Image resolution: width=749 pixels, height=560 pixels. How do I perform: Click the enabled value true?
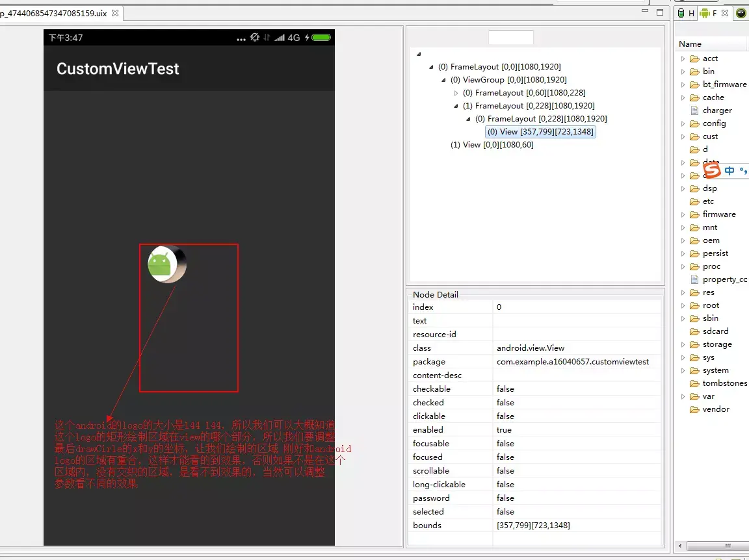tap(504, 430)
